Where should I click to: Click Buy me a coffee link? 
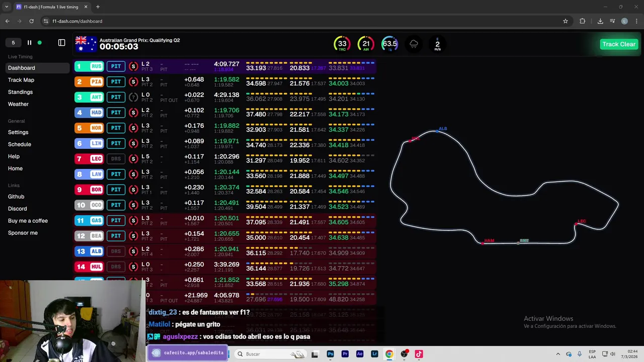click(28, 221)
